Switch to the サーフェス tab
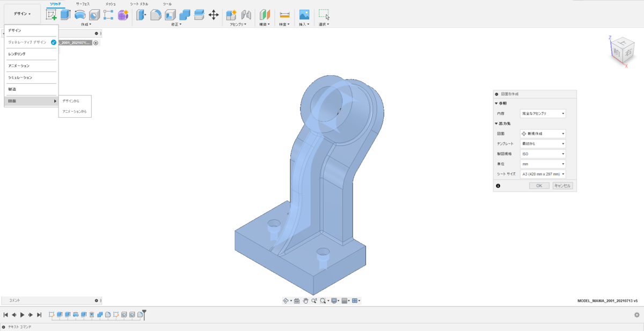The height and width of the screenshot is (331, 644). coord(83,4)
